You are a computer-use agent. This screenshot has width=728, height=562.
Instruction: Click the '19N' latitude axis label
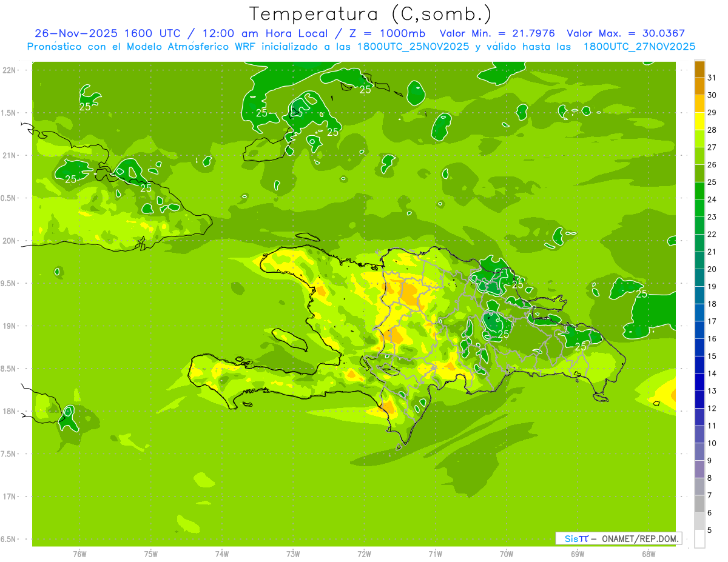click(9, 326)
